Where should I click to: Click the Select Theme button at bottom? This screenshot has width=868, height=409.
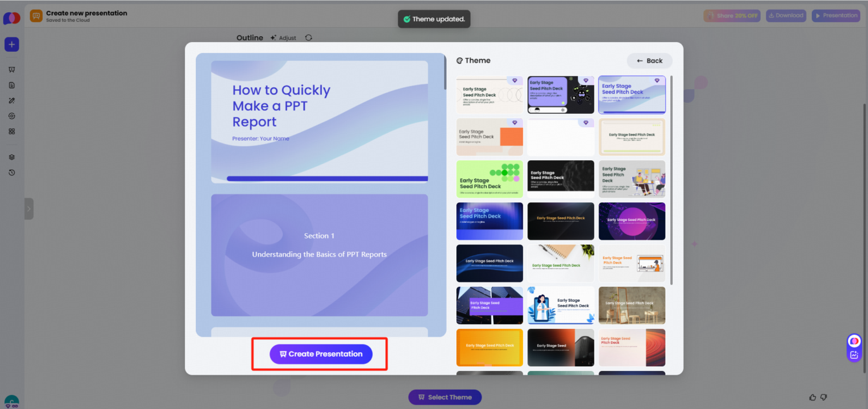pos(445,397)
